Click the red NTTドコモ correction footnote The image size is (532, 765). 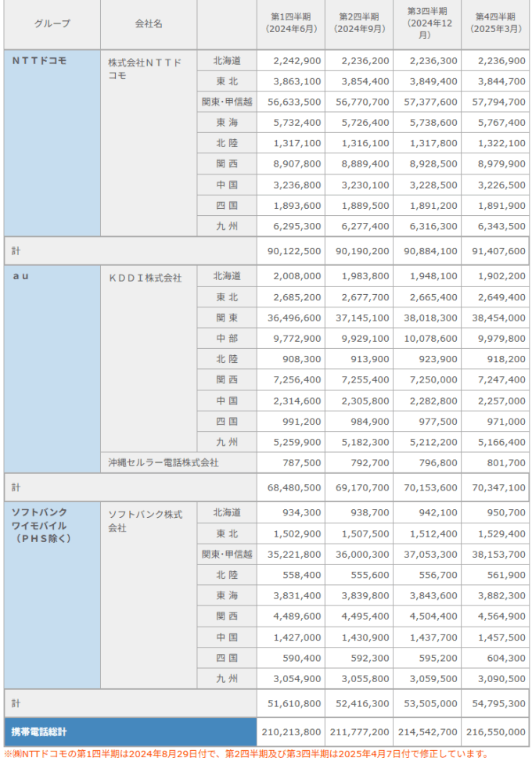click(x=247, y=754)
